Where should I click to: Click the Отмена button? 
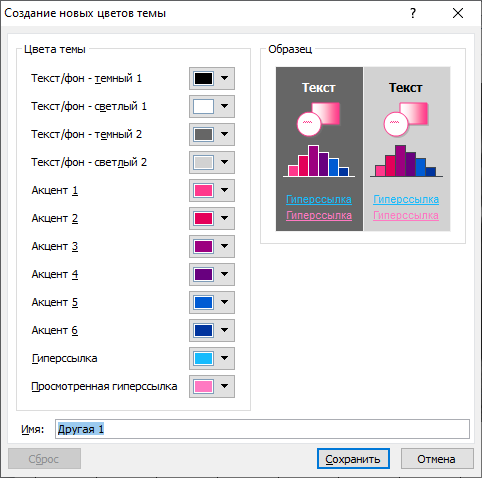(x=437, y=459)
